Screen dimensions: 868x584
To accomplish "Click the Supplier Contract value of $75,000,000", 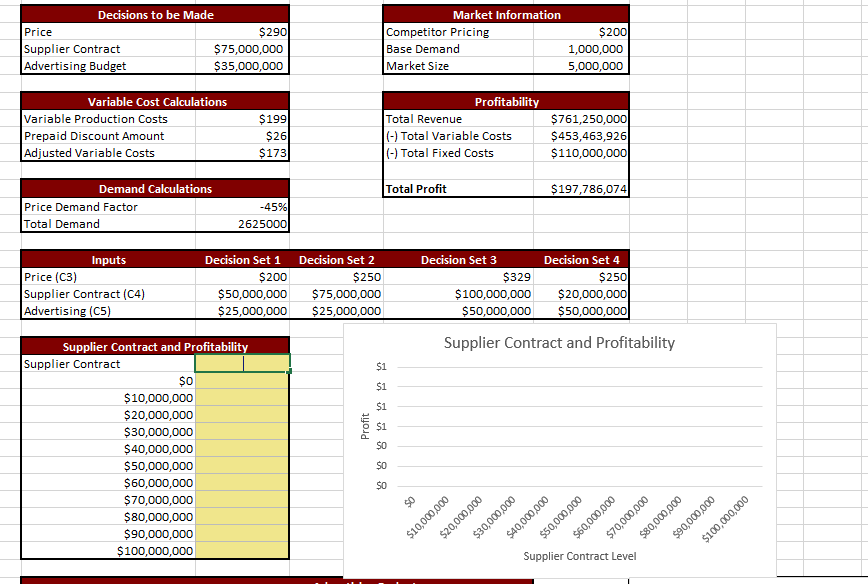I will coord(250,48).
